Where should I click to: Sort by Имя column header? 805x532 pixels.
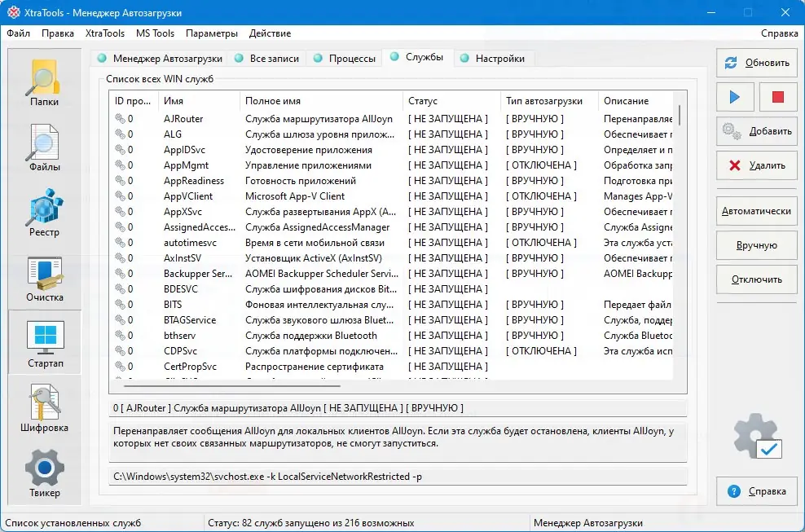[x=199, y=101]
